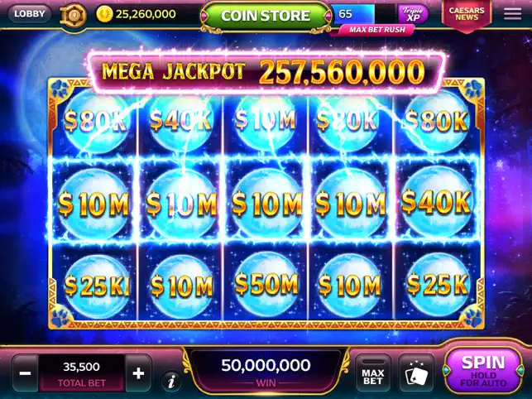532x399 pixels.
Task: Click the Triple XP badge
Action: [413, 14]
